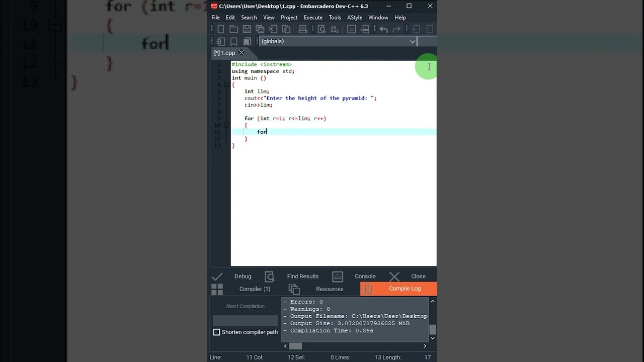Click the Close panel tab
This screenshot has width=644, height=362.
[x=418, y=276]
